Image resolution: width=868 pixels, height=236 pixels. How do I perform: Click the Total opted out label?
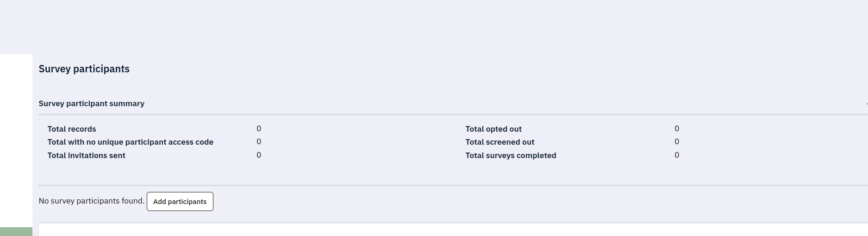pyautogui.click(x=493, y=129)
